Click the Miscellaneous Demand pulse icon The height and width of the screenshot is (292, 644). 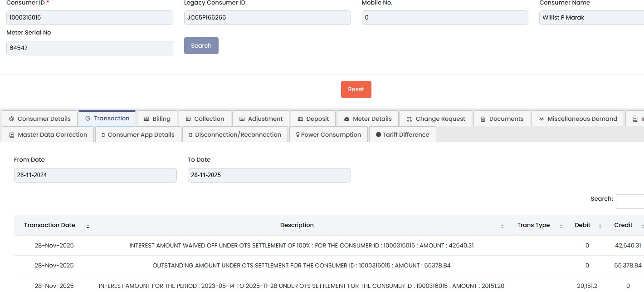[x=541, y=119]
